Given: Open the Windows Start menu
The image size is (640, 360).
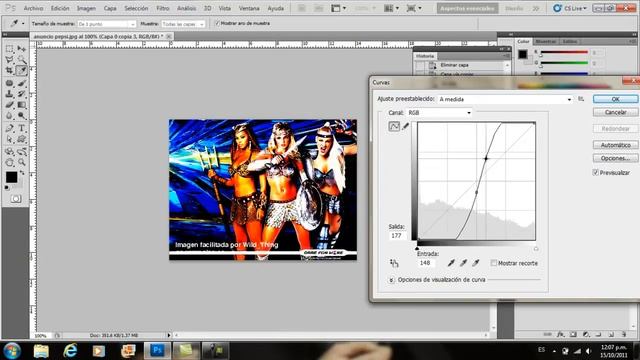Looking at the screenshot, I should click(x=12, y=351).
